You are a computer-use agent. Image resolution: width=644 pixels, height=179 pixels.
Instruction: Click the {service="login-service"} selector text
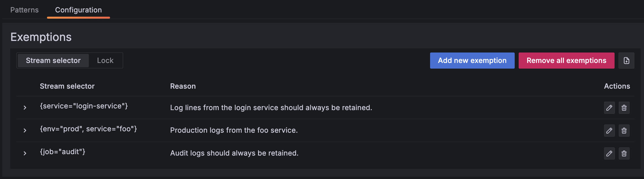coord(84,106)
